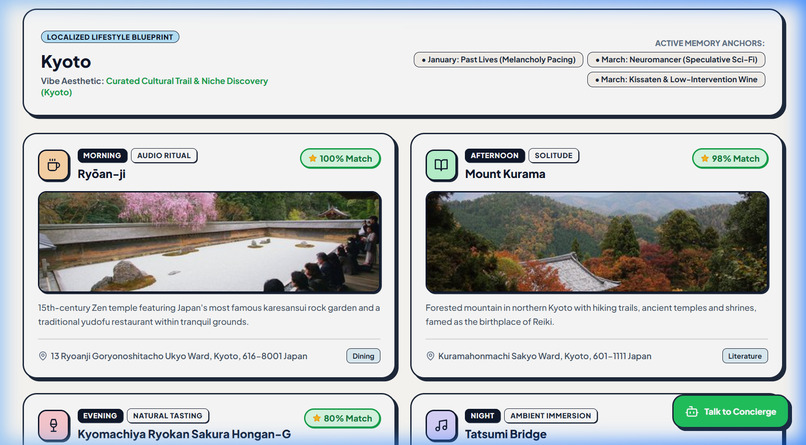The image size is (806, 445).
Task: Click the Tatsumi Bridge card title
Action: pos(505,434)
